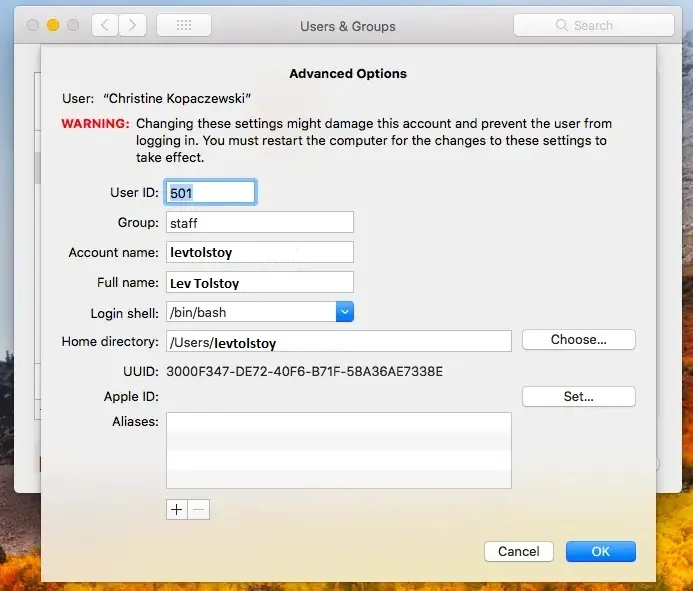The image size is (693, 591).
Task: Click the forward navigation arrow in toolbar
Action: [133, 25]
